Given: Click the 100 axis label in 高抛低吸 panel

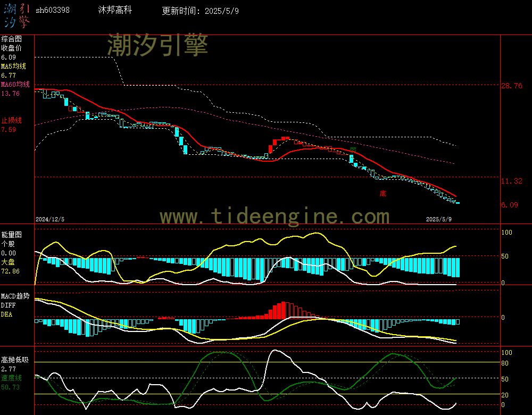Looking at the screenshot, I should pos(506,353).
